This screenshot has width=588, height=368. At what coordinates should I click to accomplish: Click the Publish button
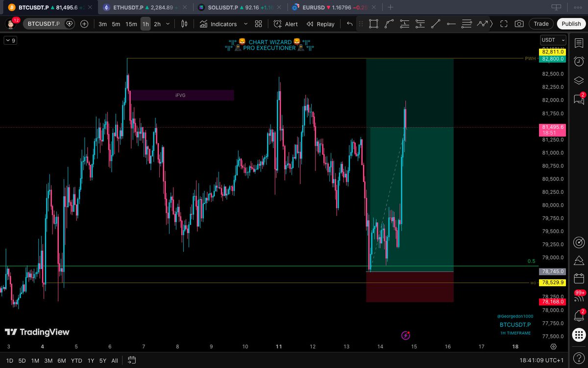coord(571,24)
